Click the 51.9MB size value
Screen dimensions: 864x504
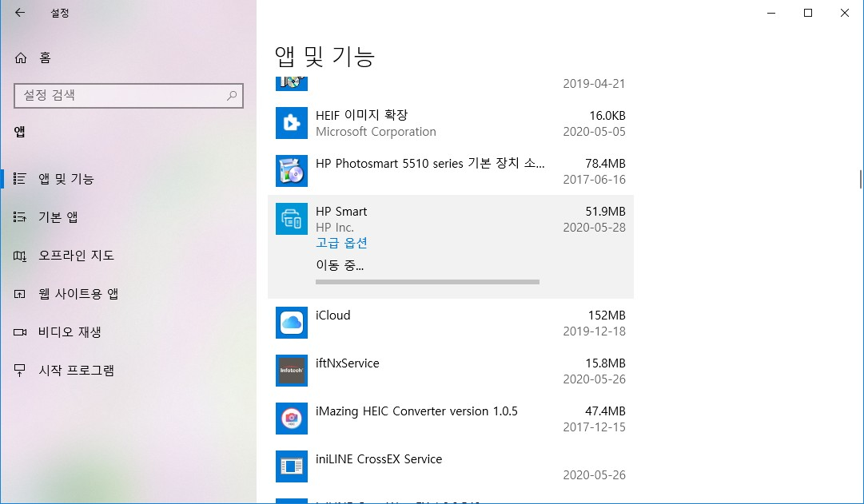coord(605,212)
